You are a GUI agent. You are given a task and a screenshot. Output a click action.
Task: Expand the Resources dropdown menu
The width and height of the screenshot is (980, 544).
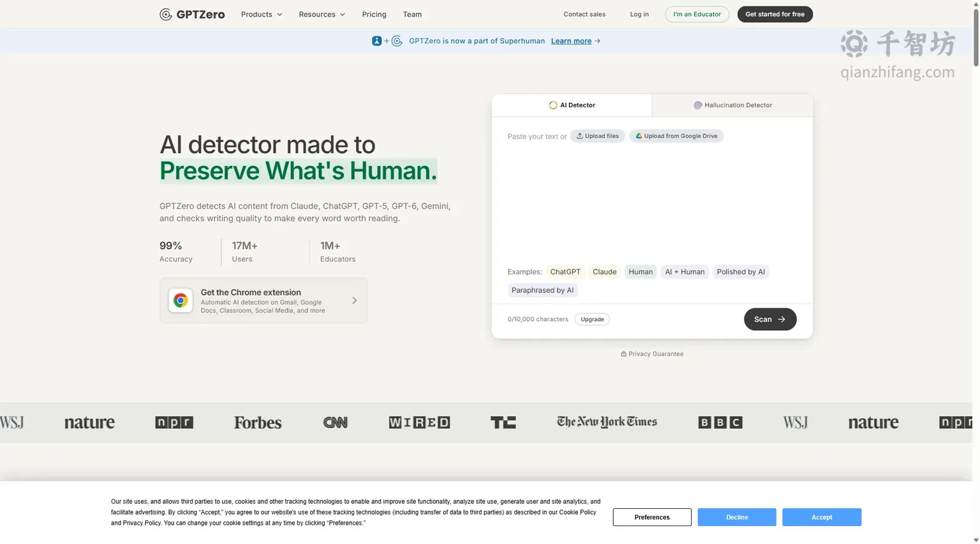(x=322, y=14)
